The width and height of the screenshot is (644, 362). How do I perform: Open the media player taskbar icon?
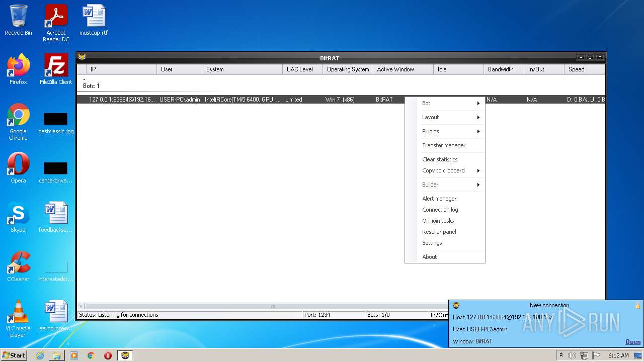[x=74, y=355]
